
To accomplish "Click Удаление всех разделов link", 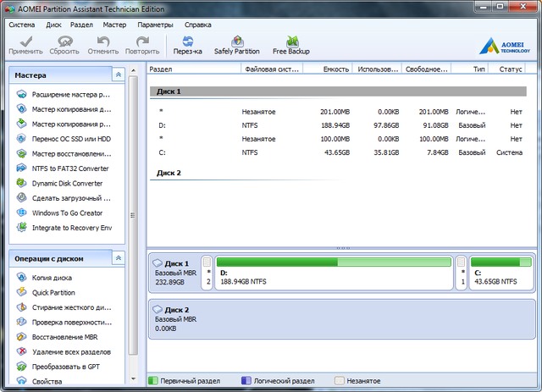I will (71, 351).
